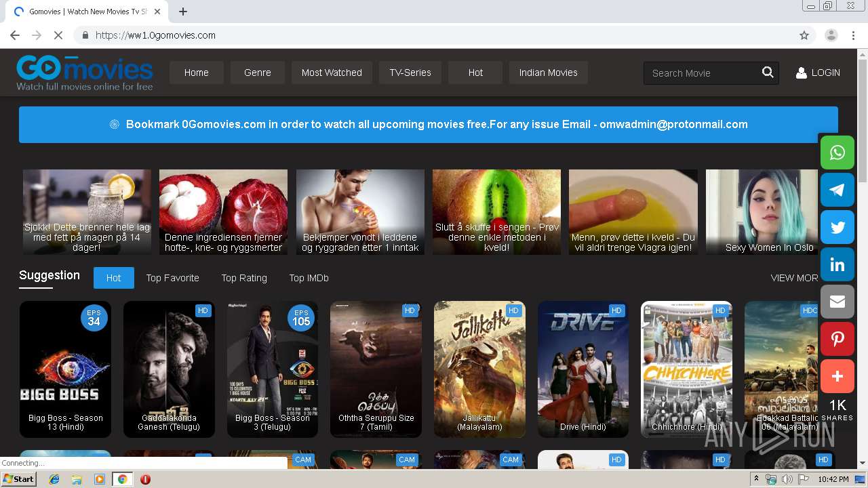Open Edakkad Battalion 06 poster
Viewport: 868px width, 488px height.
[x=781, y=369]
